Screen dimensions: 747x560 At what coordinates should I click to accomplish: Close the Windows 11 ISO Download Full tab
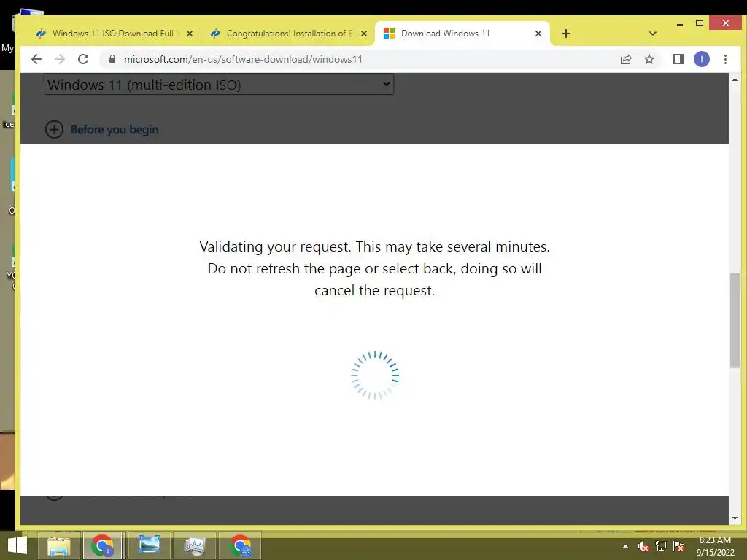pos(190,34)
